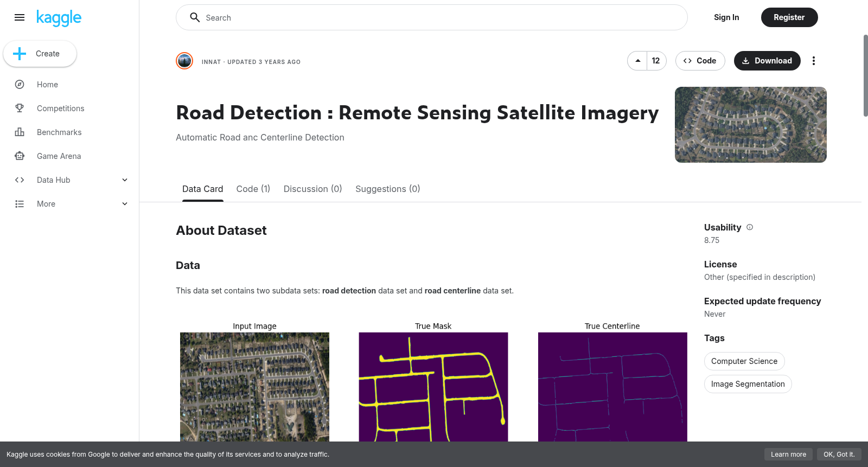
Task: Click the Sign In link
Action: (x=726, y=17)
